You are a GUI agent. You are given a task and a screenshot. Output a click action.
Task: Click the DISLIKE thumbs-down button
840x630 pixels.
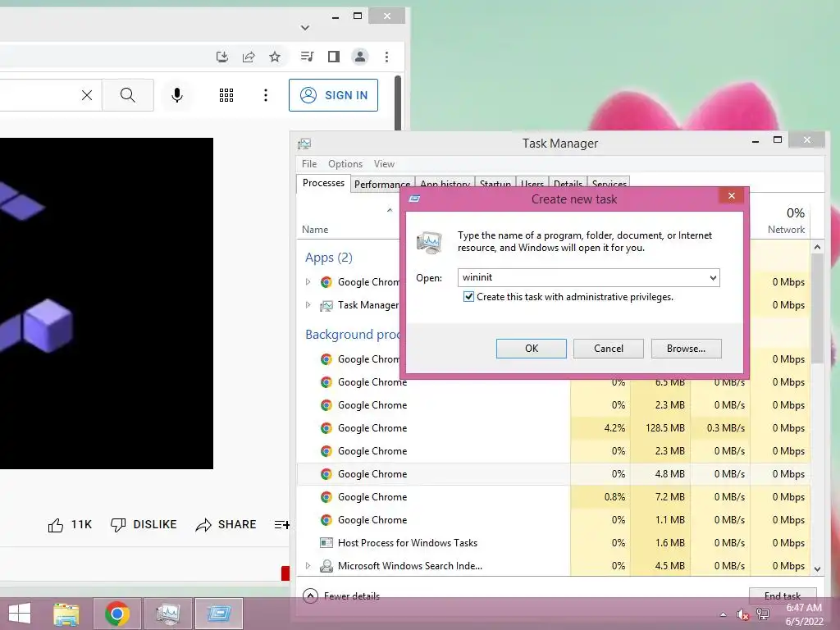click(x=144, y=524)
